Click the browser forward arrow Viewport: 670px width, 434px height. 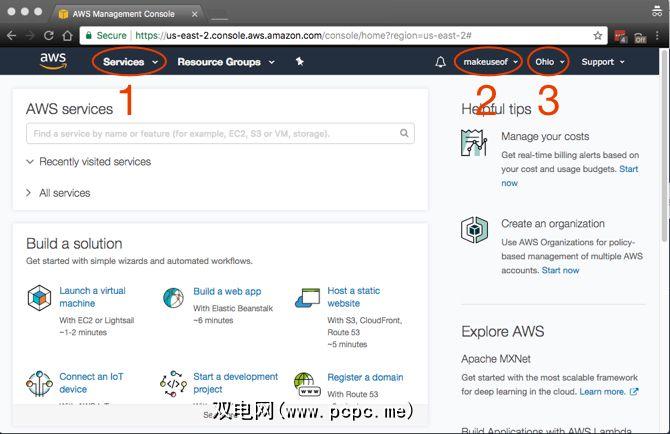(29, 35)
